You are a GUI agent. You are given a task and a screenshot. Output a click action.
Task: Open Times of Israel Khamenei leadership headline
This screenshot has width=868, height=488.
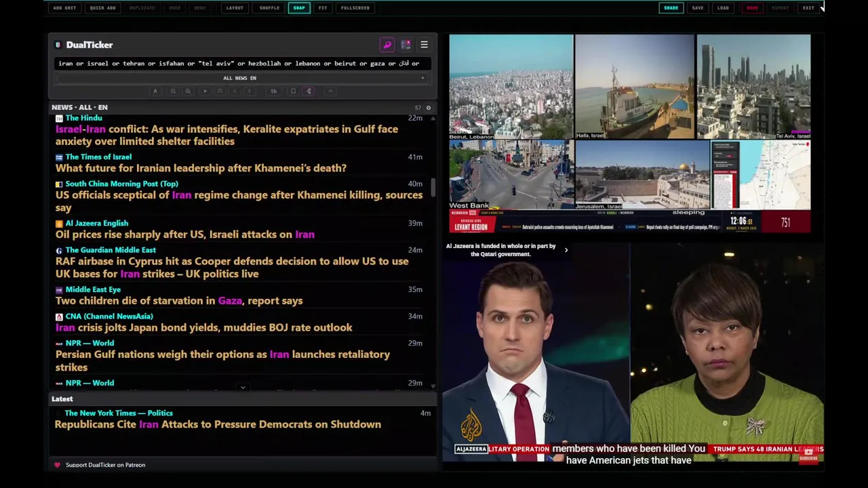point(201,168)
